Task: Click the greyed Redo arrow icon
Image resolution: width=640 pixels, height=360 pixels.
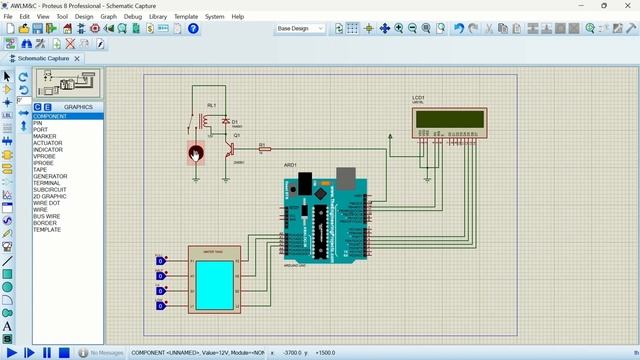Action: point(473,29)
